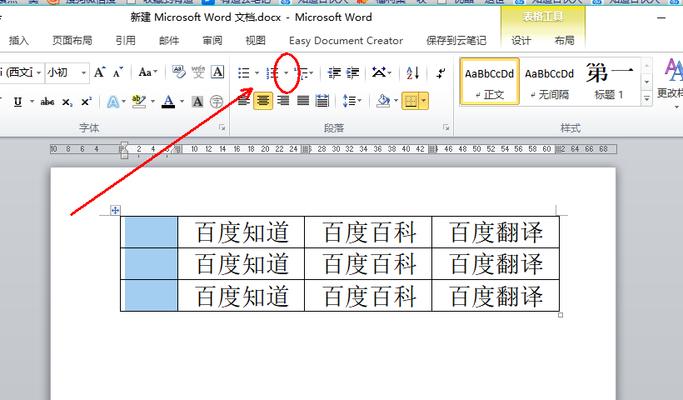Toggle justify alignment

click(x=303, y=101)
